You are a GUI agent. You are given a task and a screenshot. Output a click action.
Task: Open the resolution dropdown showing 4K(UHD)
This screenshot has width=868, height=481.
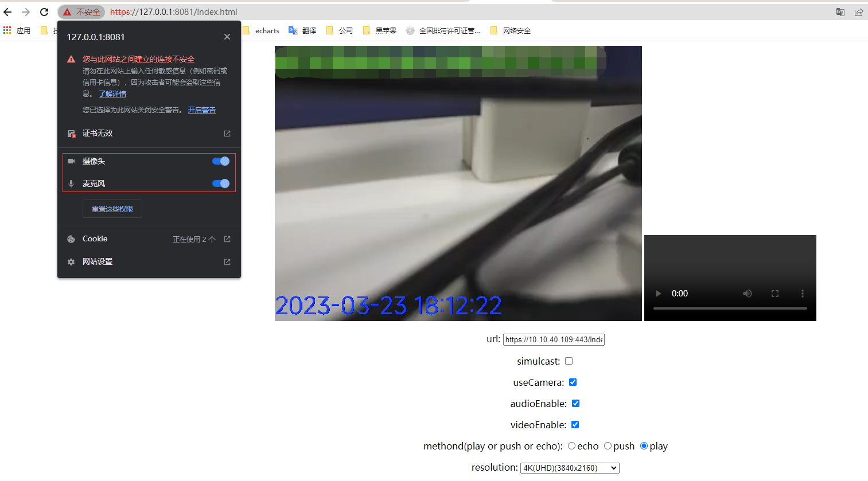[x=569, y=467]
